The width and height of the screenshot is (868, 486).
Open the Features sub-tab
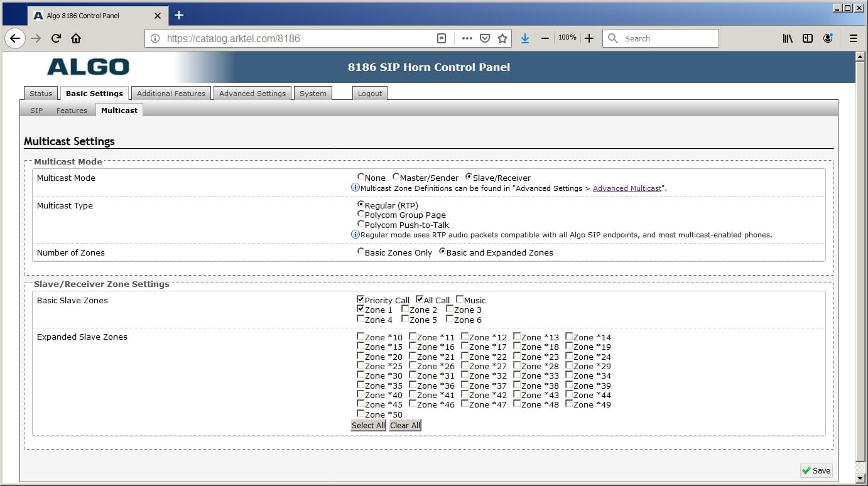click(72, 111)
